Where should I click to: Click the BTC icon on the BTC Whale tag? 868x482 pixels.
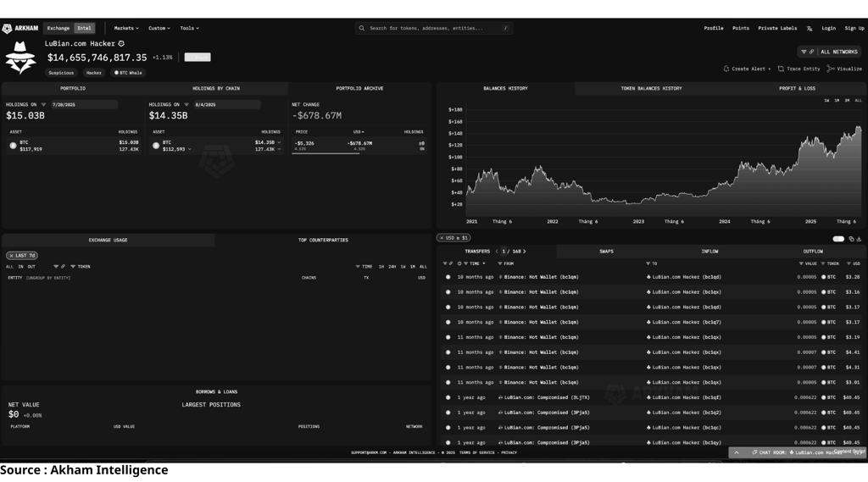tap(116, 73)
